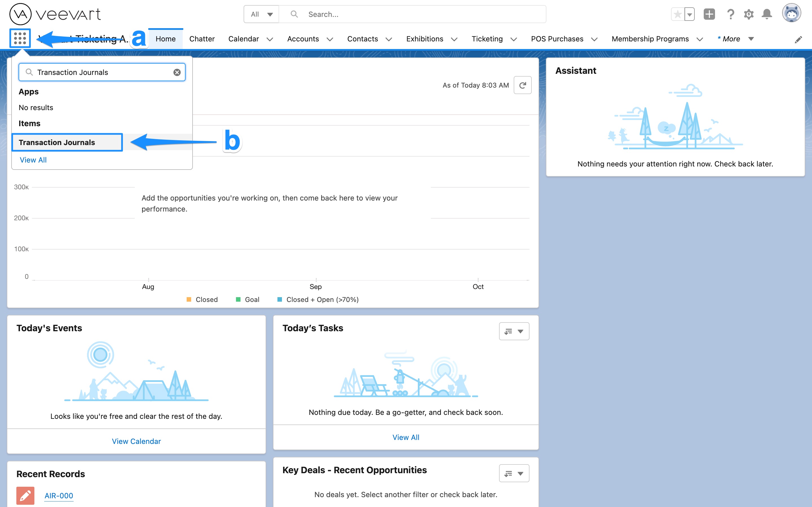Screen dimensions: 812x507
Task: Open the All search scope dropdown
Action: click(x=261, y=14)
